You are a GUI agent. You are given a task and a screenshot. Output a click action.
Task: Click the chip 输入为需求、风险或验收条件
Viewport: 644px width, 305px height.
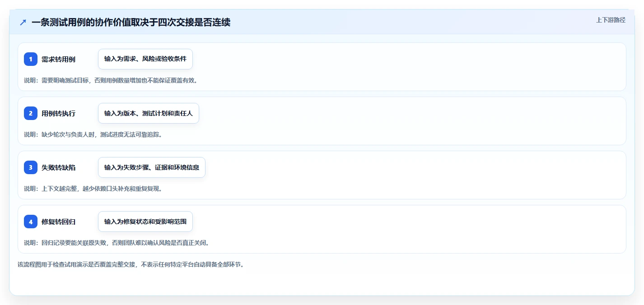(x=145, y=59)
